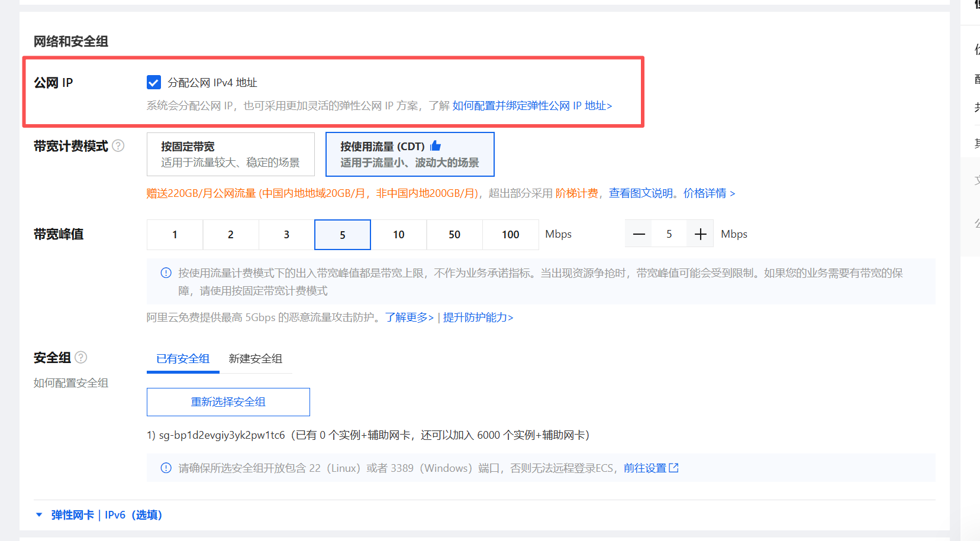Viewport: 980px width, 541px height.
Task: Open the 了解更多 link
Action: point(410,318)
